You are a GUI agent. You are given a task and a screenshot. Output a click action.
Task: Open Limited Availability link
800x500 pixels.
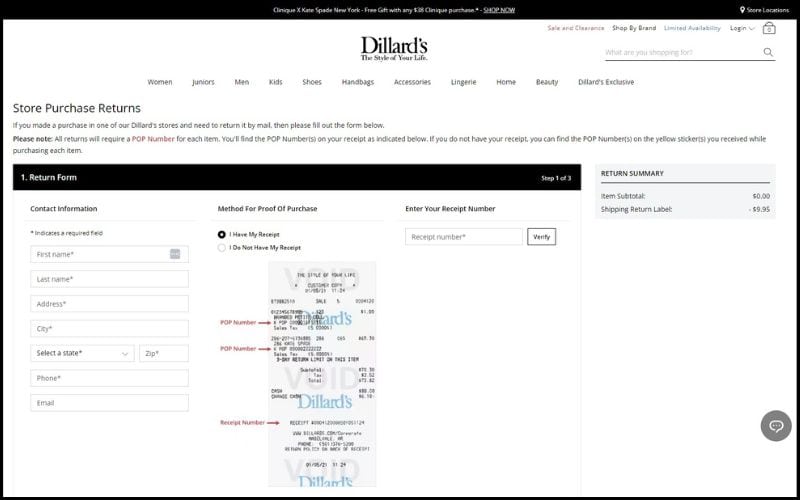click(x=692, y=28)
